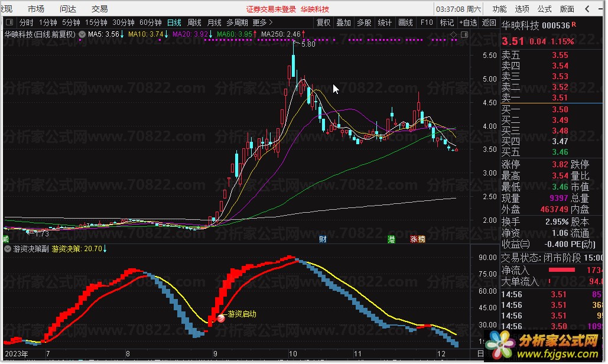Click the 换手 value 2.95%

tap(557, 222)
